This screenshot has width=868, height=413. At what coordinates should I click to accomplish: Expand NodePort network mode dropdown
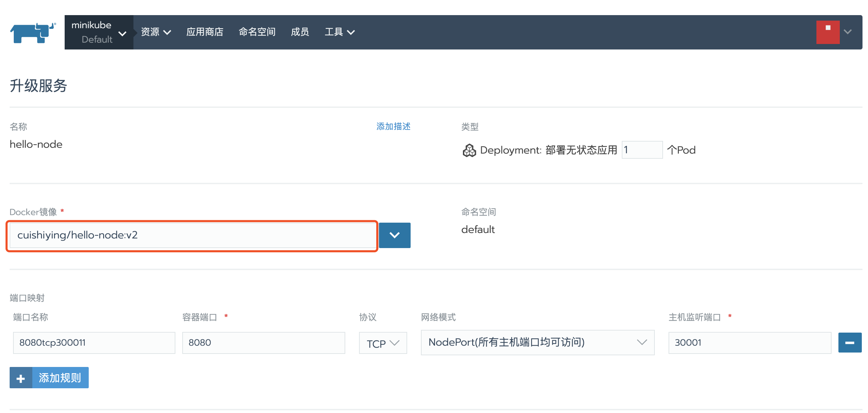(537, 343)
